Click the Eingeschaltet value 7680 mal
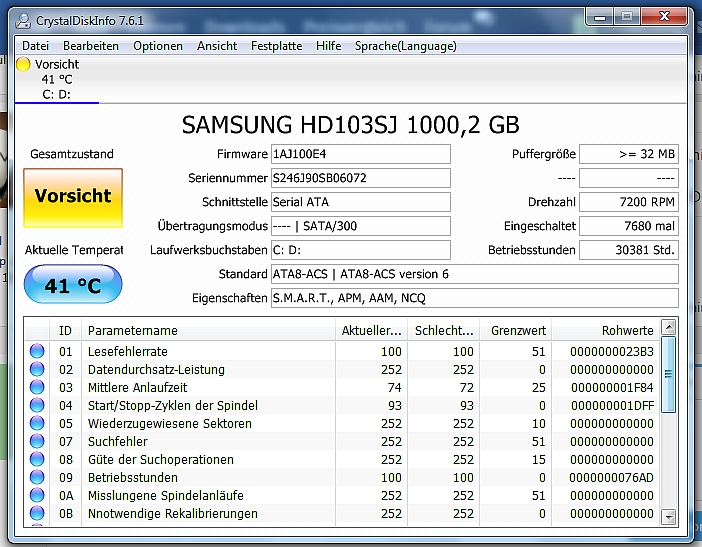 pyautogui.click(x=629, y=226)
